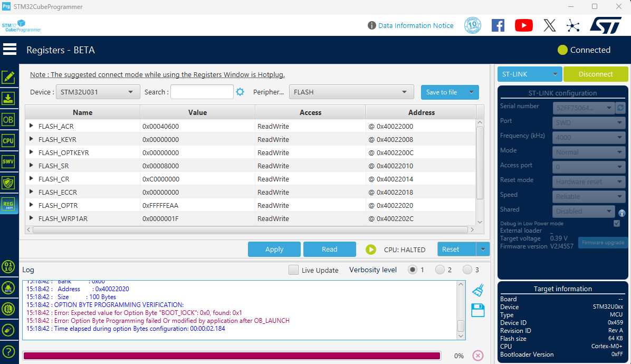Open the hamburger navigation menu

pyautogui.click(x=9, y=49)
